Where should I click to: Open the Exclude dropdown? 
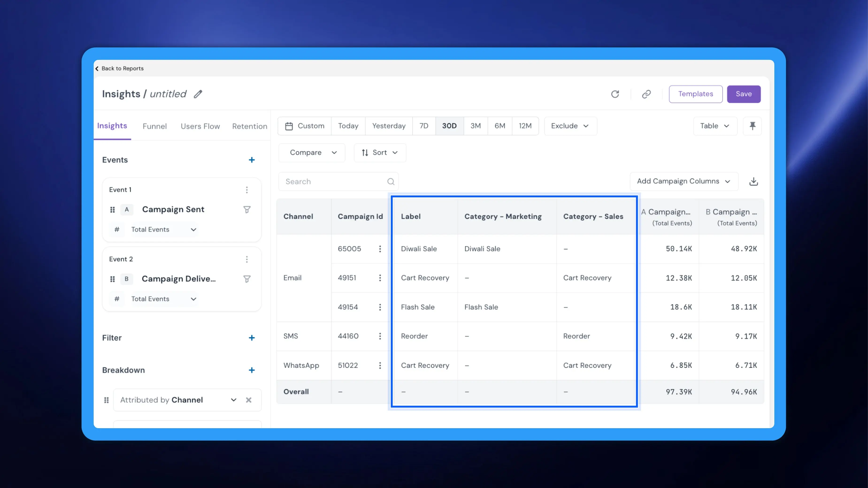(x=570, y=126)
